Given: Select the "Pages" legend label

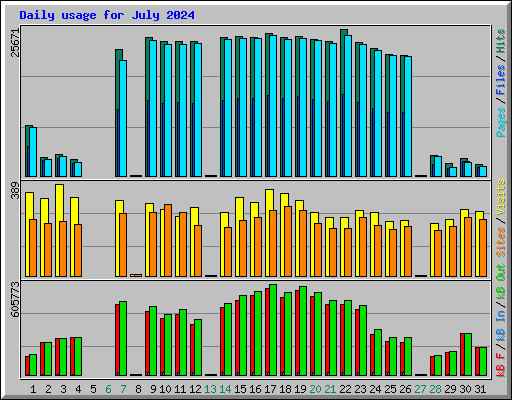Looking at the screenshot, I should point(500,122).
